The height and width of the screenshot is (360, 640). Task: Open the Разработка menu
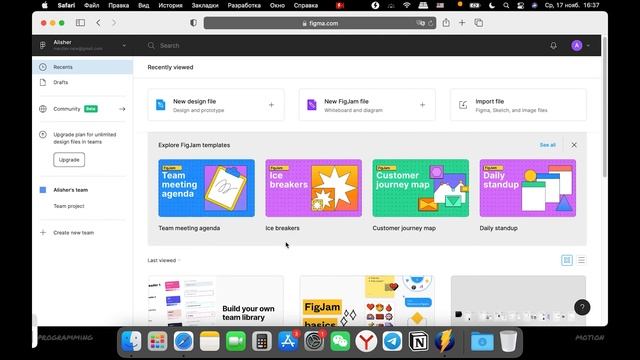[244, 5]
